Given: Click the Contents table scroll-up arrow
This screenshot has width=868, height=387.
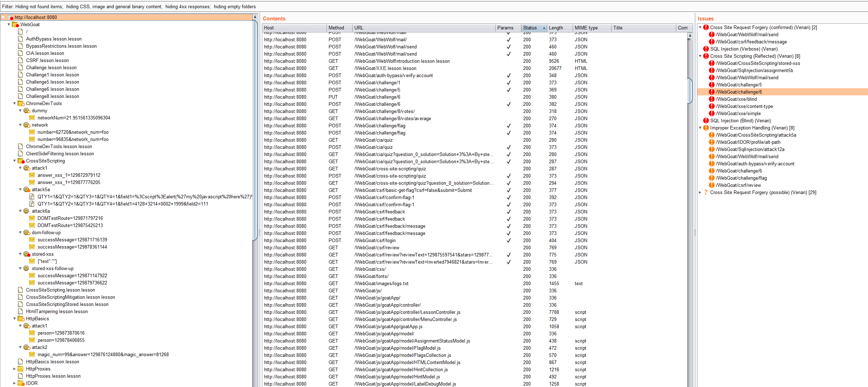Looking at the screenshot, I should (690, 35).
